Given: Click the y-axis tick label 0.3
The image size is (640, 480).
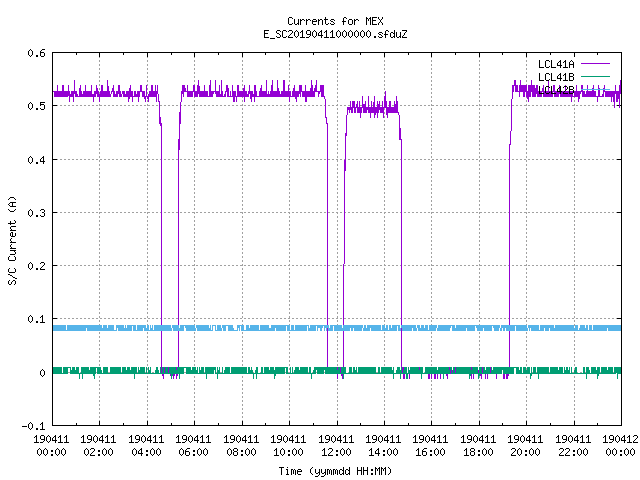Looking at the screenshot, I should coord(36,213).
